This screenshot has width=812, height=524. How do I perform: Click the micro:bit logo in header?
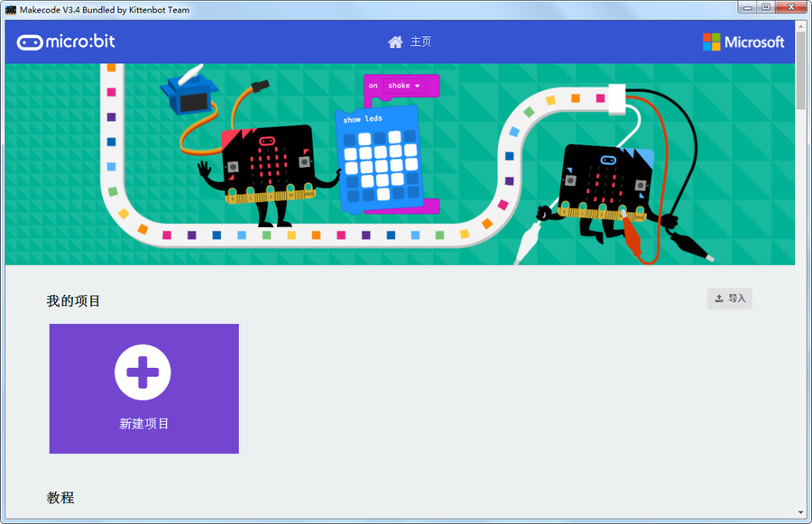pyautogui.click(x=66, y=41)
